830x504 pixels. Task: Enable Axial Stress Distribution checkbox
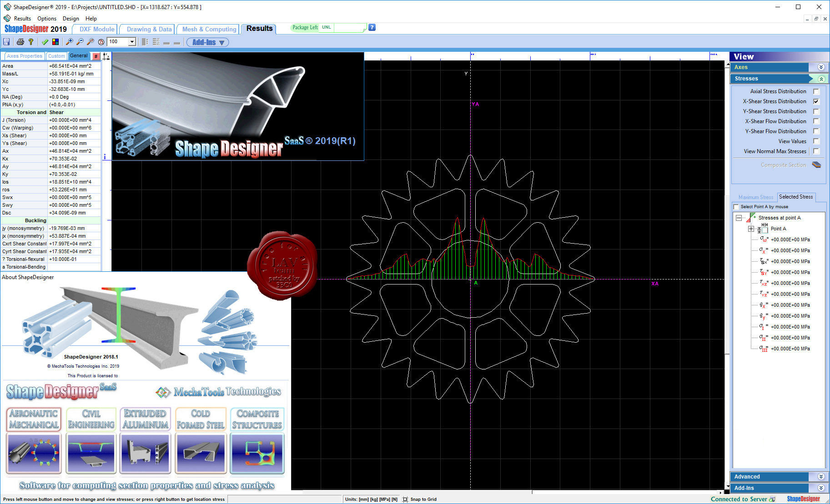pyautogui.click(x=816, y=91)
